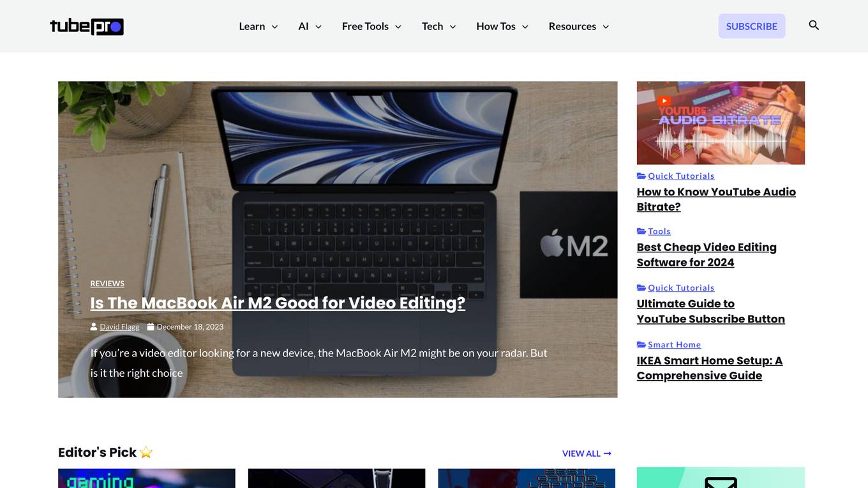This screenshot has height=488, width=868.
Task: Click the YouTube Audio Bitrate thumbnail
Action: pos(721,123)
